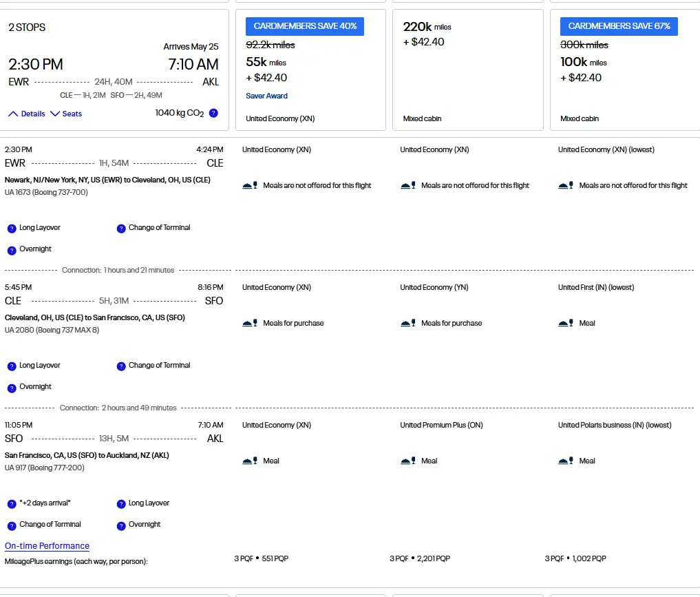Click Meal icon under United First (IN) (lowest)
Image resolution: width=700 pixels, height=597 pixels.
point(566,323)
